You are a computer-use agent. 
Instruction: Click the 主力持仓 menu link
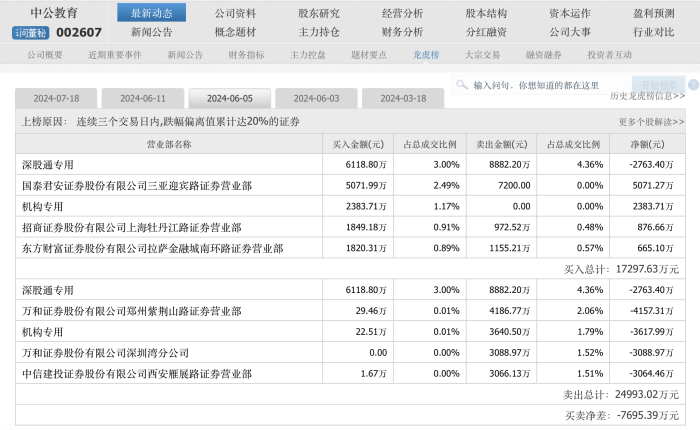[319, 31]
